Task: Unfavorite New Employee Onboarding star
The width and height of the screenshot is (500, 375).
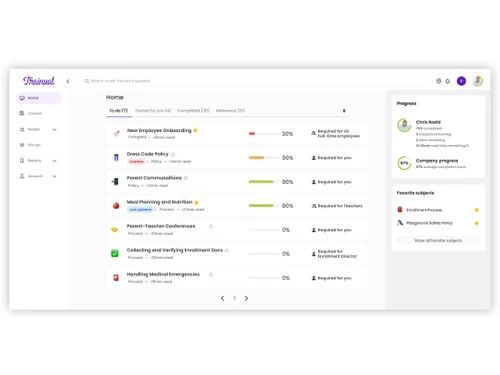Action: point(196,130)
